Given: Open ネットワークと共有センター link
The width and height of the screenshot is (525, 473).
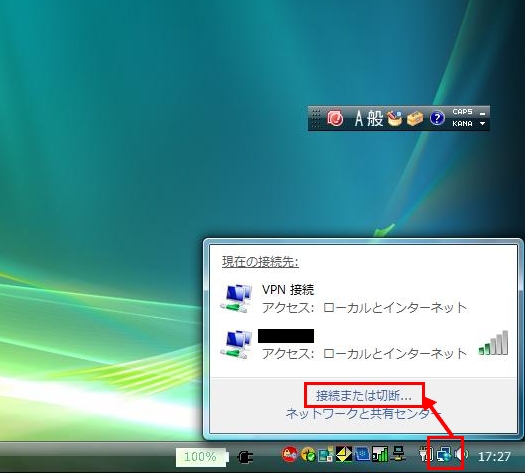Looking at the screenshot, I should [x=364, y=413].
